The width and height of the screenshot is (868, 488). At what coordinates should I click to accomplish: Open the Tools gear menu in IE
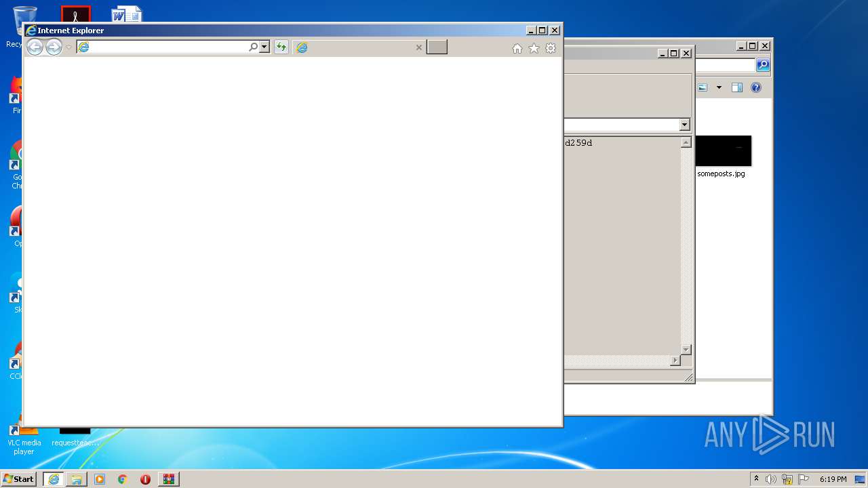click(551, 48)
